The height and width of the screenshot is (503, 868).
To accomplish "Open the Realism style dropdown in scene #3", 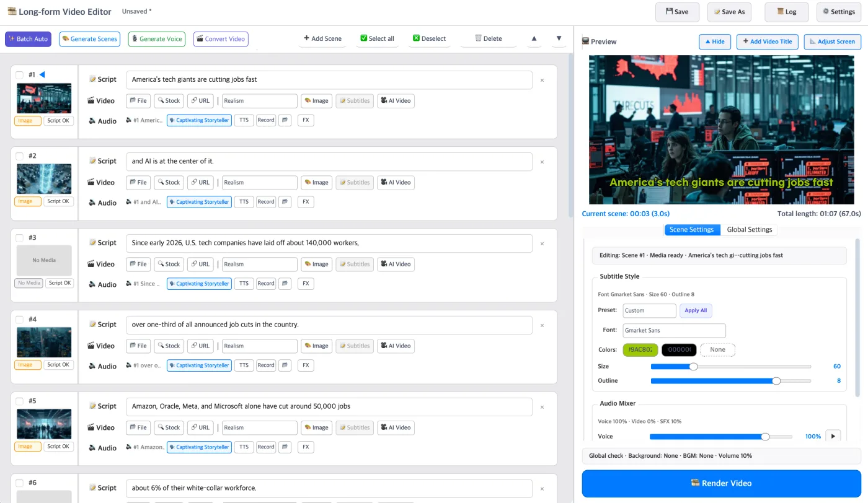I will point(260,265).
